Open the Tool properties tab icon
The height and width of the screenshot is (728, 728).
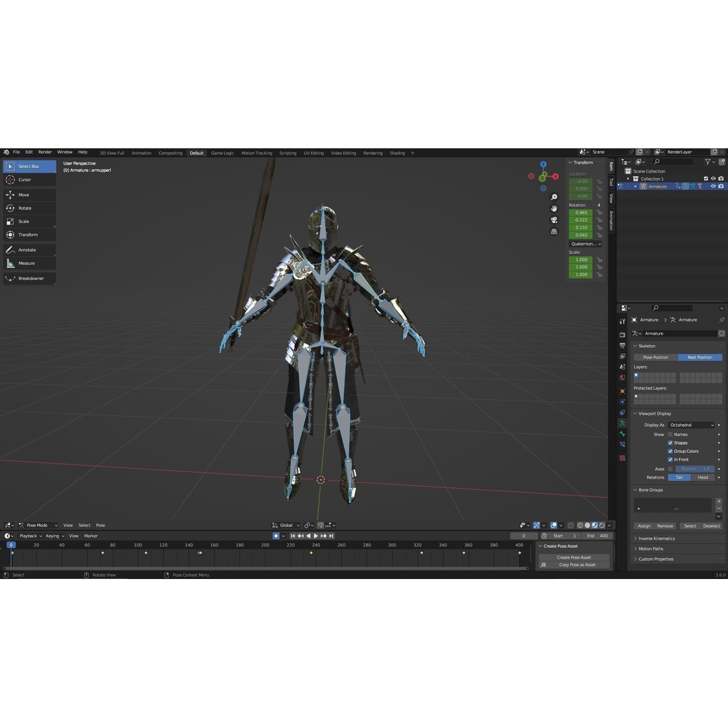click(x=622, y=322)
